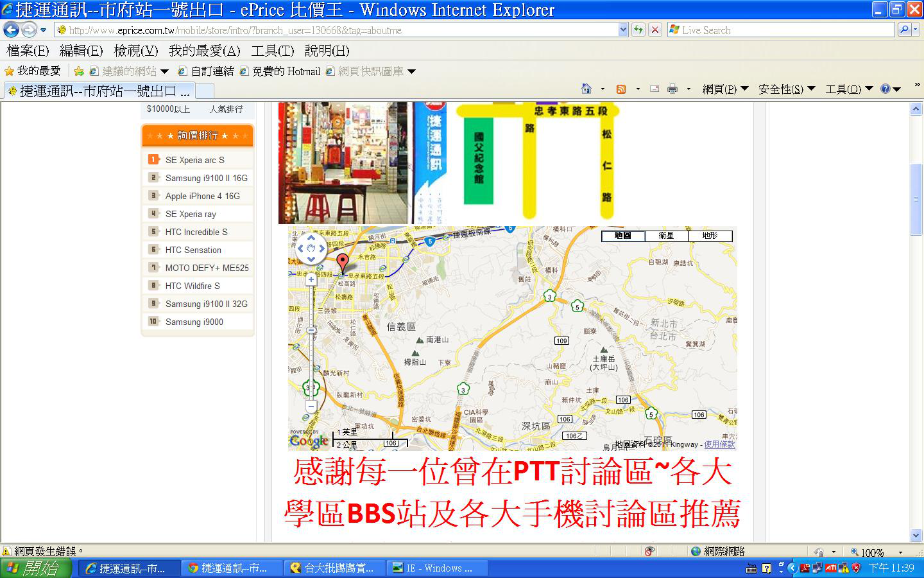Click the blocked privacy eye icon in status bar
The image size is (924, 578).
pos(649,551)
